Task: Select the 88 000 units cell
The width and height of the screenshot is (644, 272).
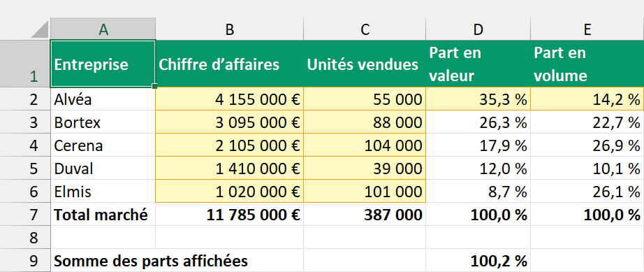Action: point(365,122)
